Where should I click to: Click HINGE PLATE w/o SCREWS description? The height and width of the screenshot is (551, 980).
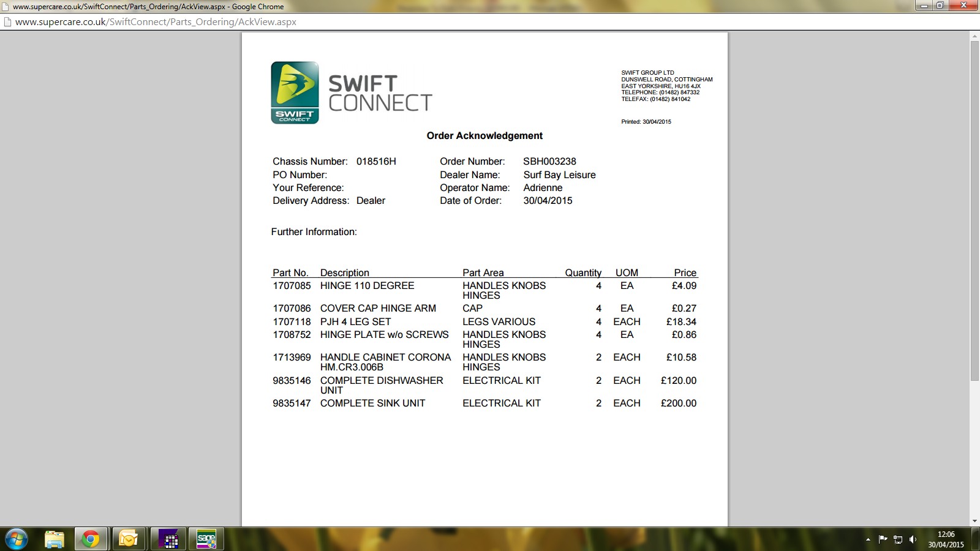[x=384, y=335]
